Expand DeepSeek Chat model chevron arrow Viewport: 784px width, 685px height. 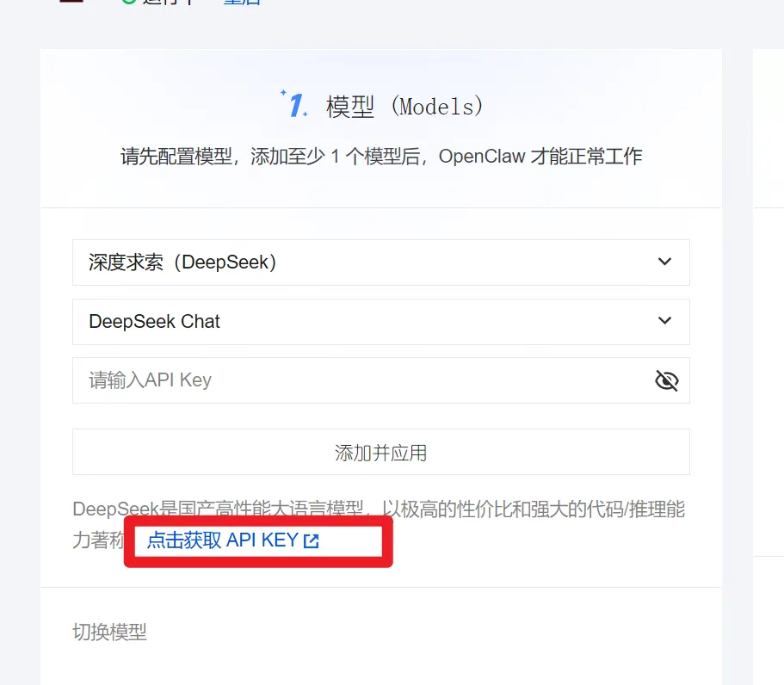point(664,320)
